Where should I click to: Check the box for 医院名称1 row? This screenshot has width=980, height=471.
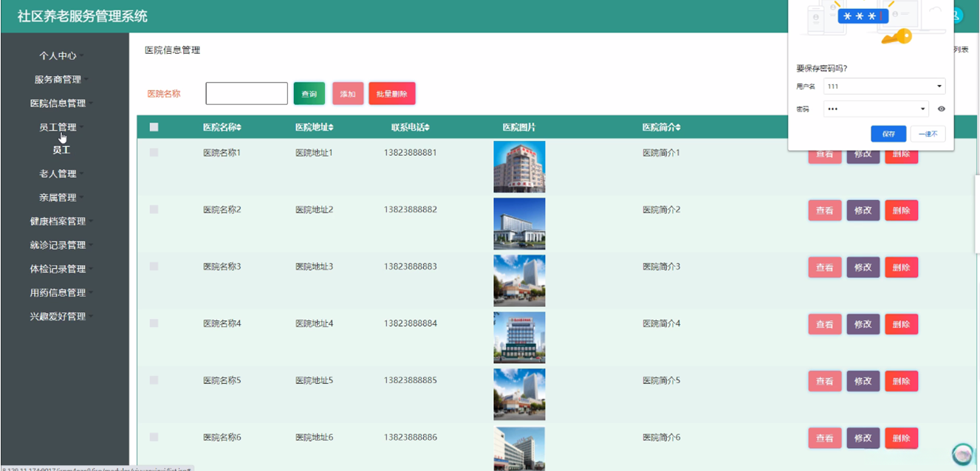154,152
